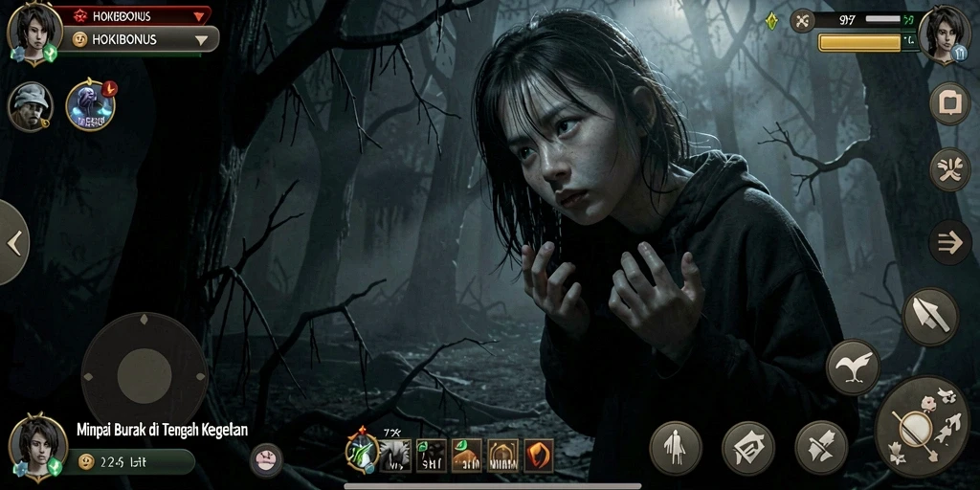Use the orange flame swirl hotbar slot
This screenshot has width=980, height=490.
click(x=538, y=455)
